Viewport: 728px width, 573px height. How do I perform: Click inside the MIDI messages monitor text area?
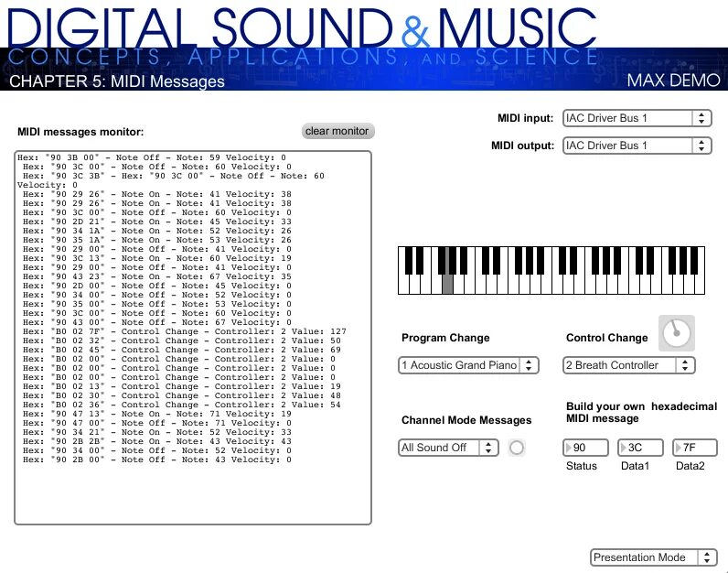coord(193,338)
